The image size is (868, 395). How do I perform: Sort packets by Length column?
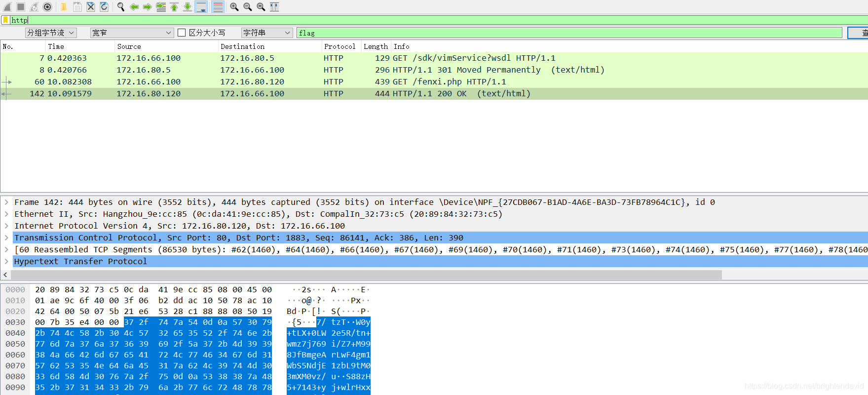pyautogui.click(x=376, y=46)
